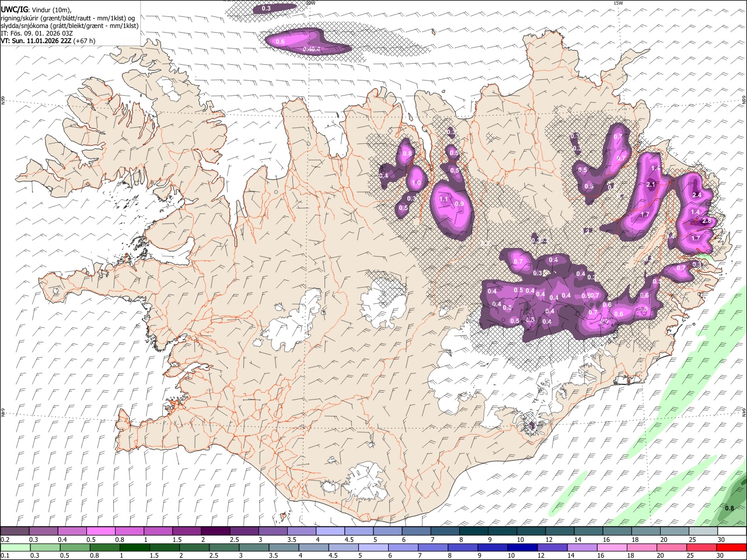Screen dimensions: 747x560
Task: Click the '2.1' precipitation value on the map
Action: pyautogui.click(x=651, y=184)
